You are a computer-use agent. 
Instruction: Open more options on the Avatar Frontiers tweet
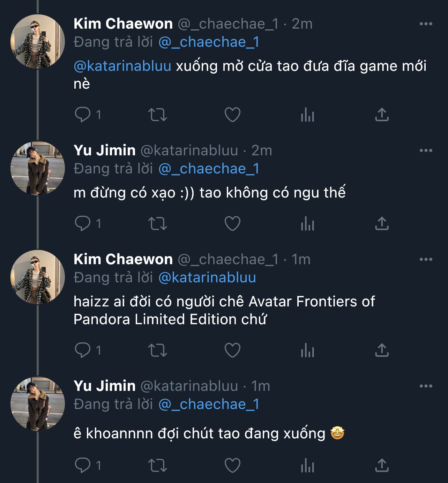(426, 259)
